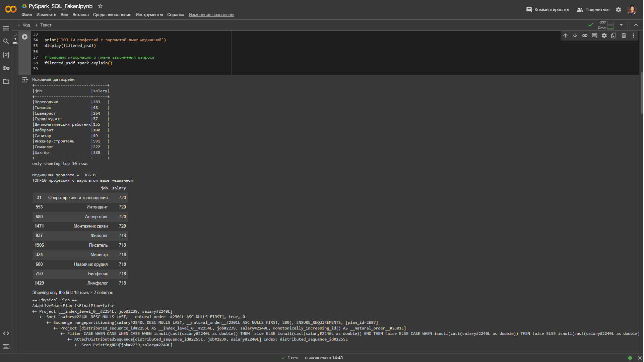Mirror cell in a tab

(614, 36)
